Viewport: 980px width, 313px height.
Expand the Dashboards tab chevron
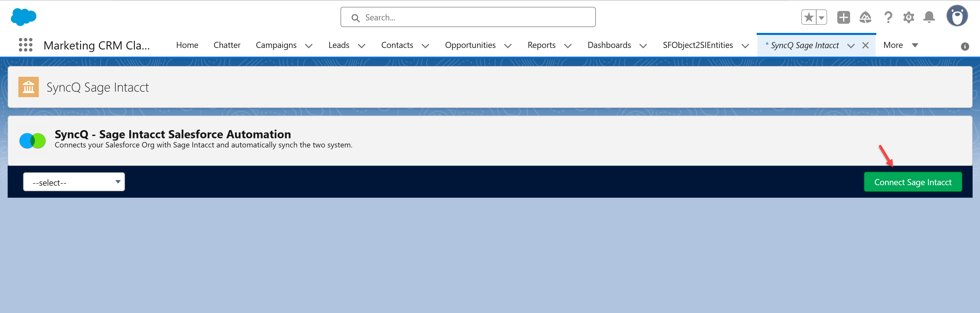[643, 46]
